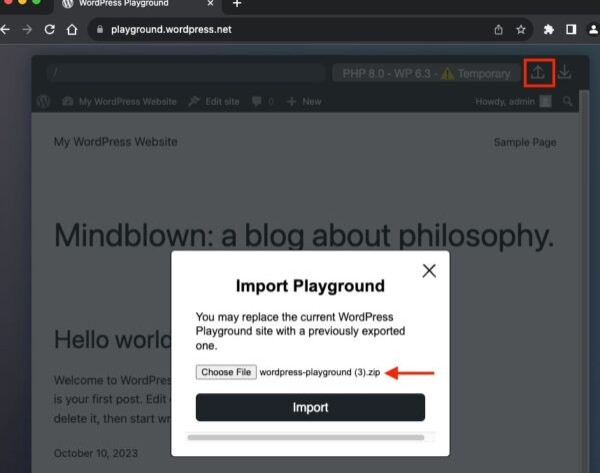The width and height of the screenshot is (600, 473).
Task: Click the admin bar search icon
Action: (567, 101)
